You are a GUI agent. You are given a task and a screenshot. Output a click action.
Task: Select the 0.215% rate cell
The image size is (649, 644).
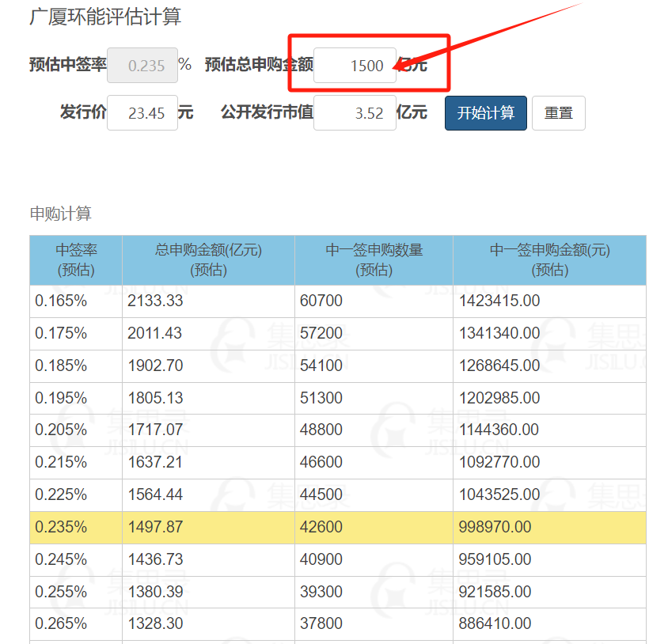tap(76, 463)
